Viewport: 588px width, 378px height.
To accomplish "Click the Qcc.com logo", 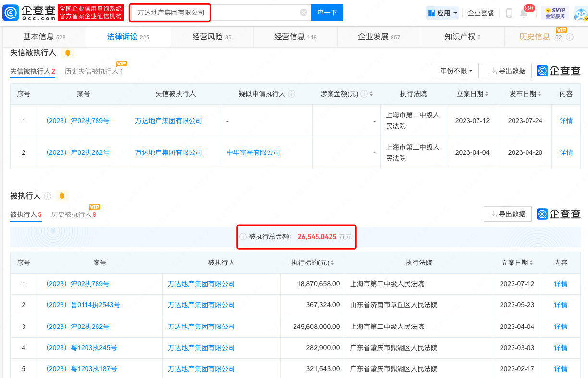I will [x=28, y=13].
